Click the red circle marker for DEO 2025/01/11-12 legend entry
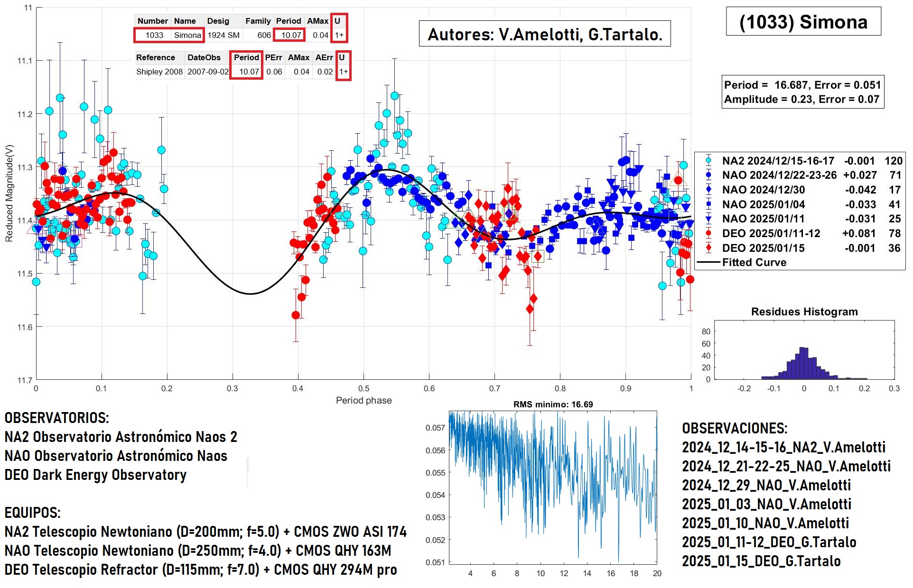 [x=708, y=233]
